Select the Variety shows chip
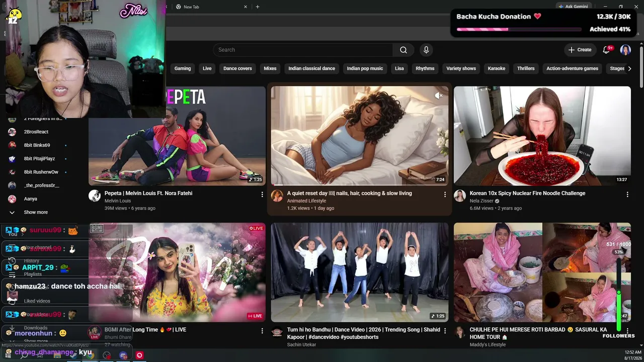This screenshot has height=362, width=644. (461, 68)
